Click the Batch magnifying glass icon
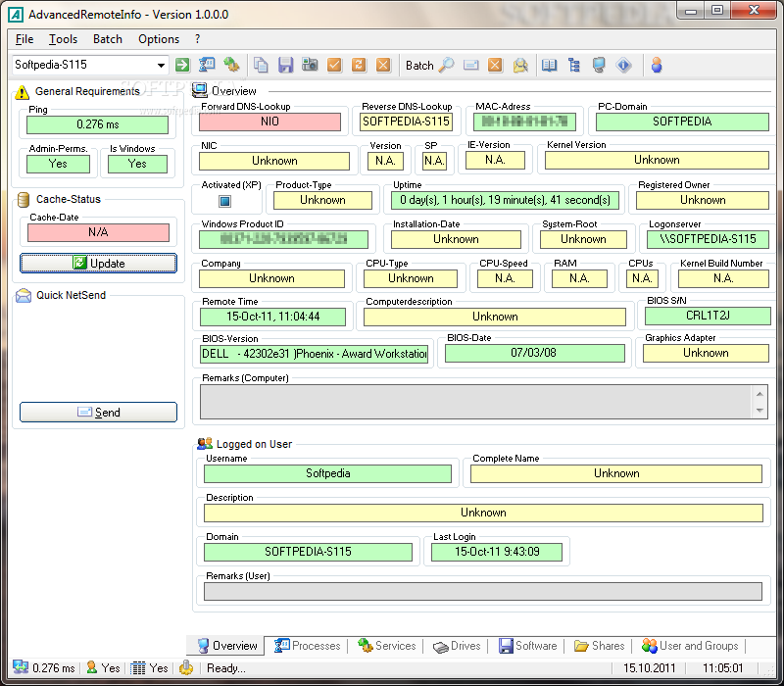The width and height of the screenshot is (784, 686). (x=446, y=65)
